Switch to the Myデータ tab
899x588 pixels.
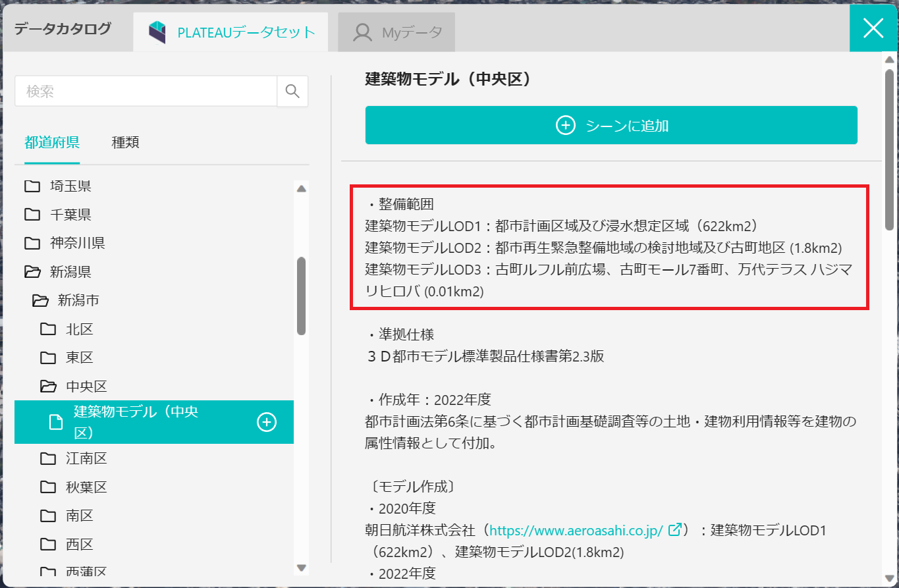[395, 31]
